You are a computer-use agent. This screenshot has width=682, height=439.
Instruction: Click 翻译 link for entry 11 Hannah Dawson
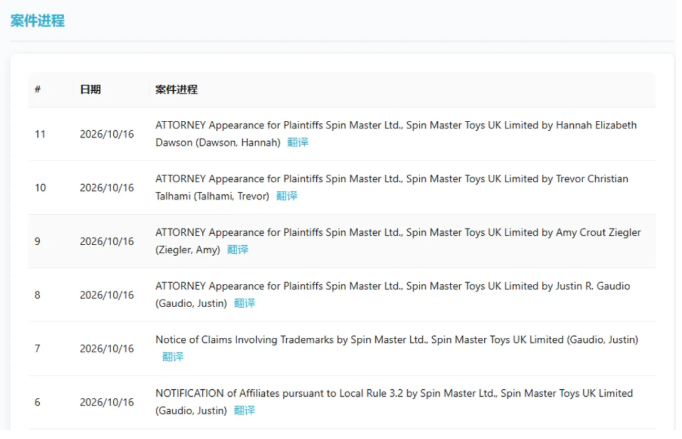click(298, 142)
